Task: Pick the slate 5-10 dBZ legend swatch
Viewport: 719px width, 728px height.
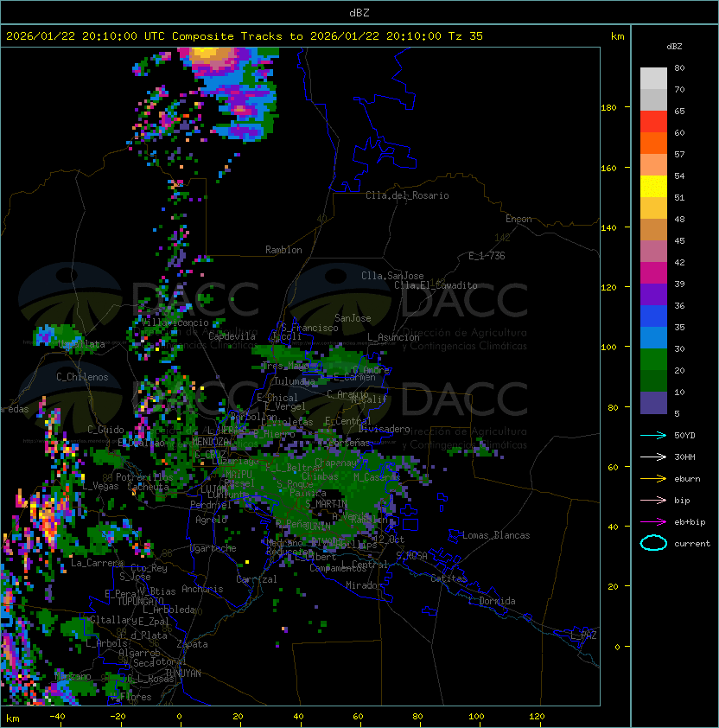Action: tap(653, 403)
